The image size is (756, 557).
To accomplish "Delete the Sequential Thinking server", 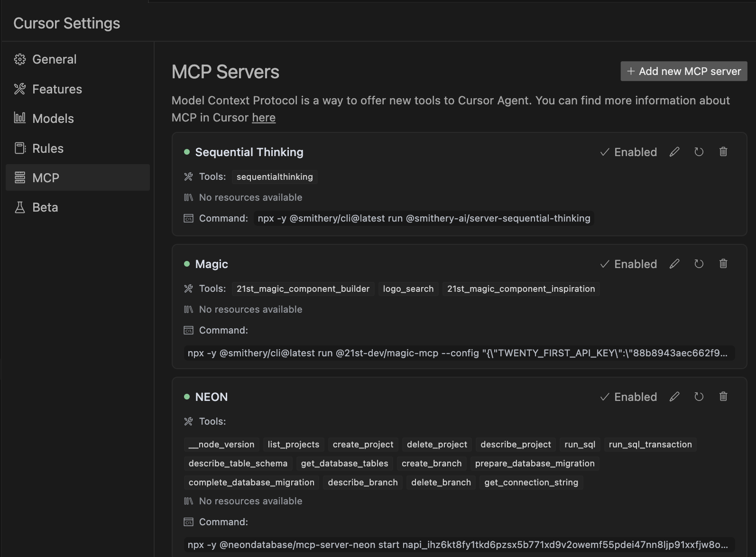I will (723, 152).
